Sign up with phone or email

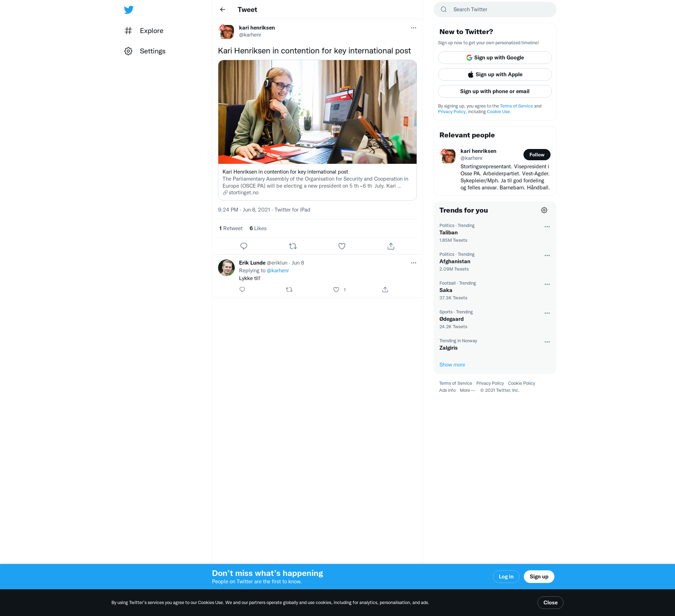495,91
